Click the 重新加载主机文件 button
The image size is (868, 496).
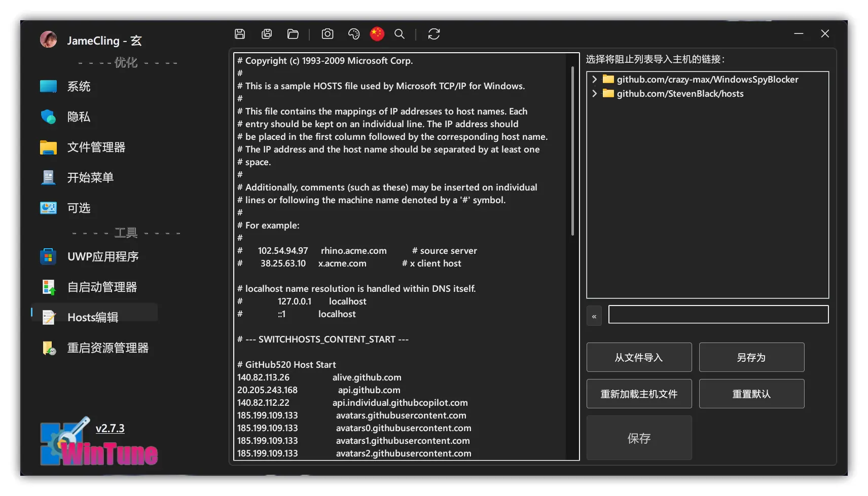[639, 394]
